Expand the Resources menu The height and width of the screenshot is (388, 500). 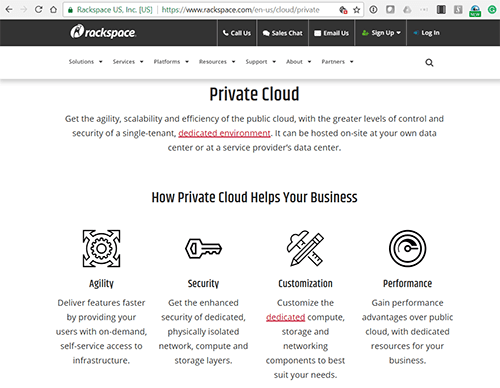tap(217, 62)
